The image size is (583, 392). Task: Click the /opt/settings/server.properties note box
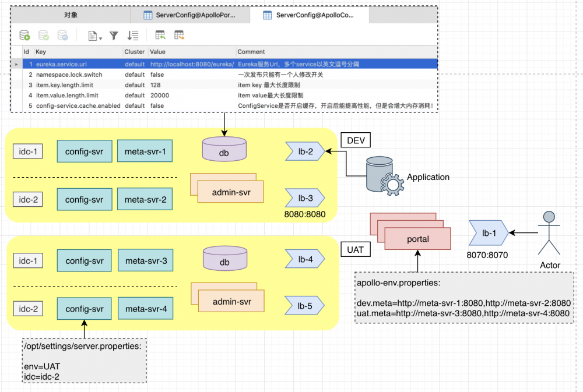point(85,361)
